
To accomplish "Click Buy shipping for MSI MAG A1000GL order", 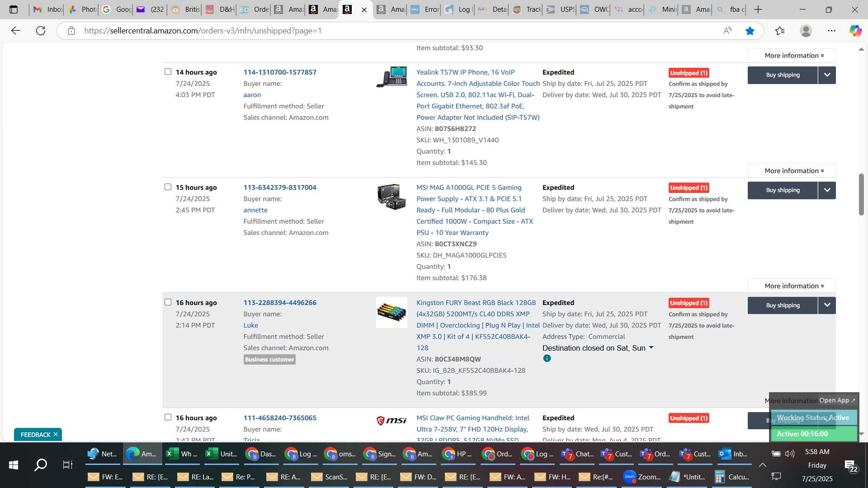I will tap(783, 190).
